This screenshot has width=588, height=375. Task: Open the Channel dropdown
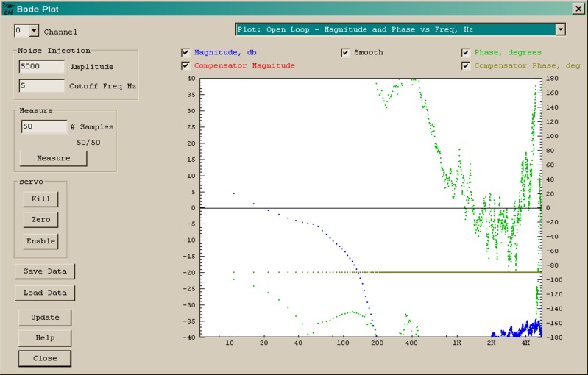tap(34, 31)
